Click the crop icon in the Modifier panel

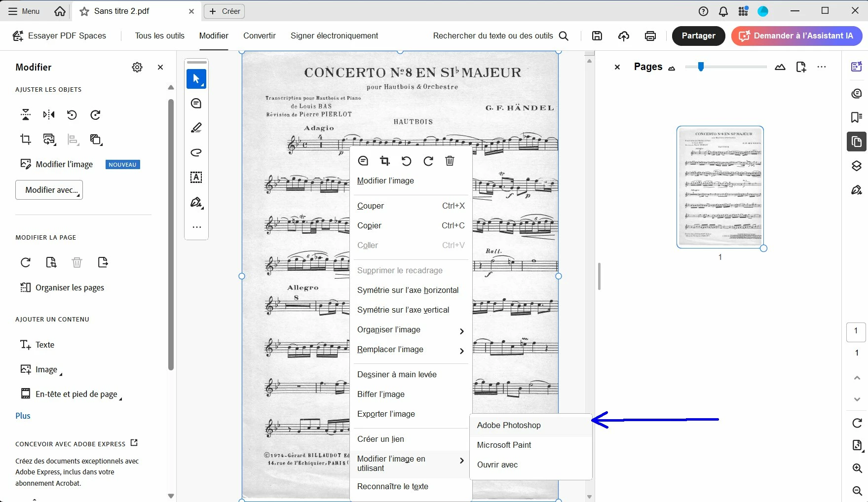26,139
